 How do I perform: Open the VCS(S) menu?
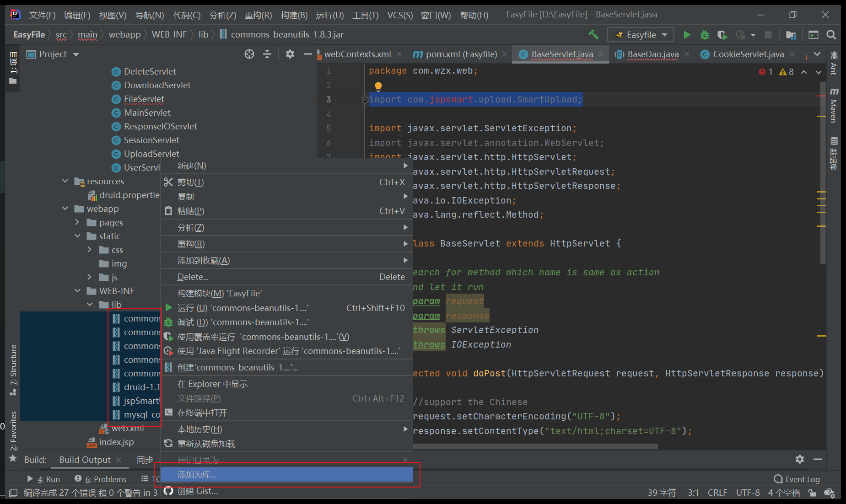coord(400,15)
